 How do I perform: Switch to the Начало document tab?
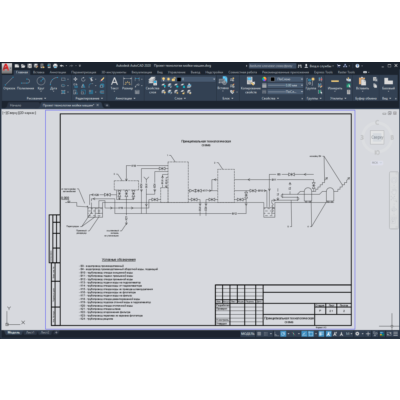point(15,105)
